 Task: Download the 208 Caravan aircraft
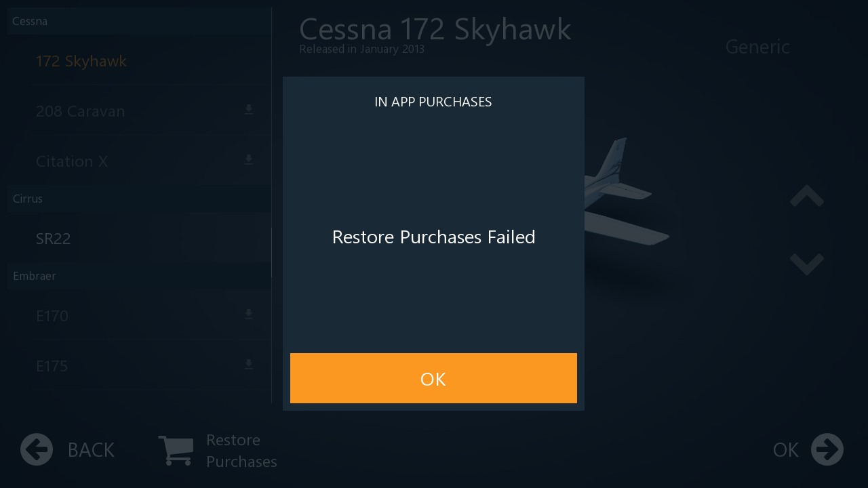[x=249, y=110]
